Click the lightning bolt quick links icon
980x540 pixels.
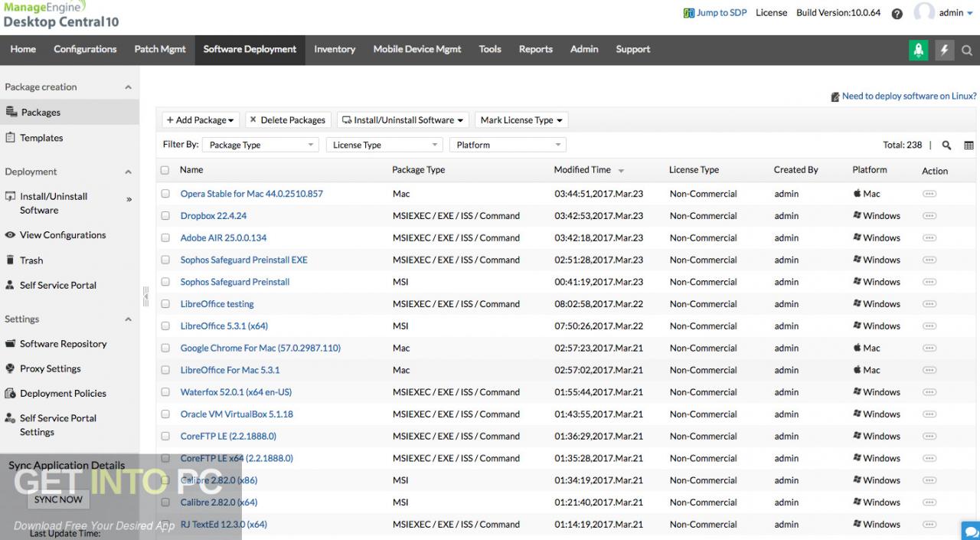[x=944, y=50]
